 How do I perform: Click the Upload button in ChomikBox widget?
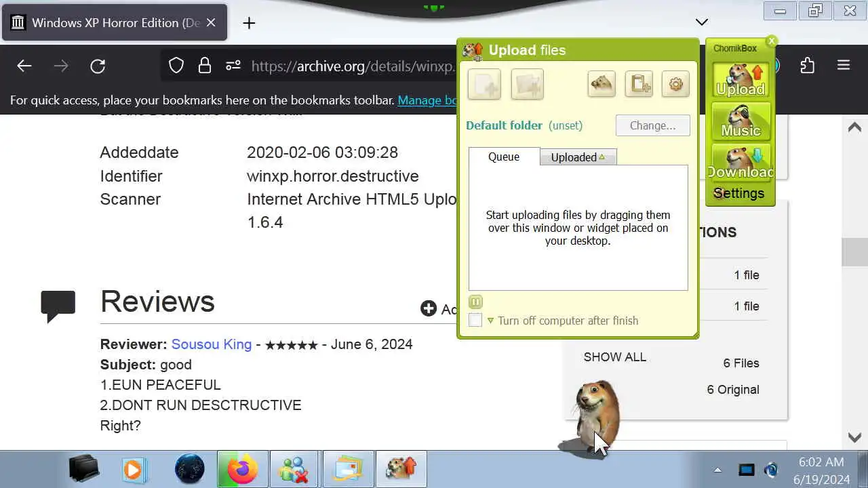coord(741,80)
